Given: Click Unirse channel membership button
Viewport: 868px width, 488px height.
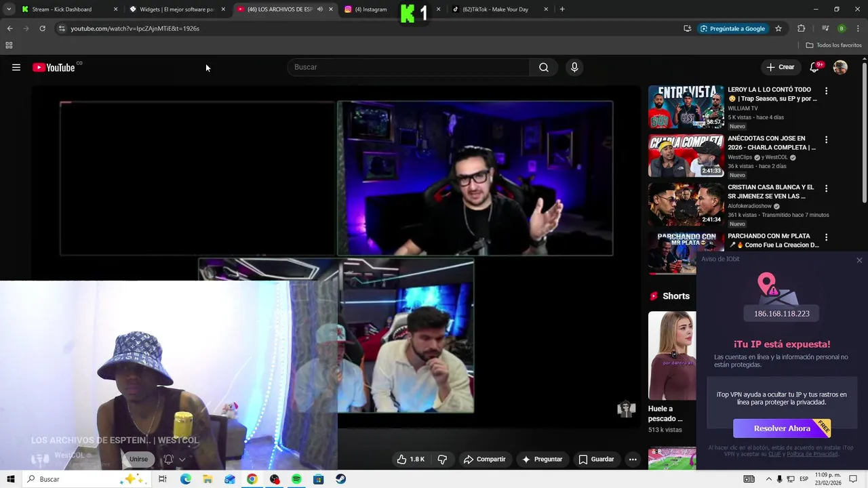Looking at the screenshot, I should 138,459.
